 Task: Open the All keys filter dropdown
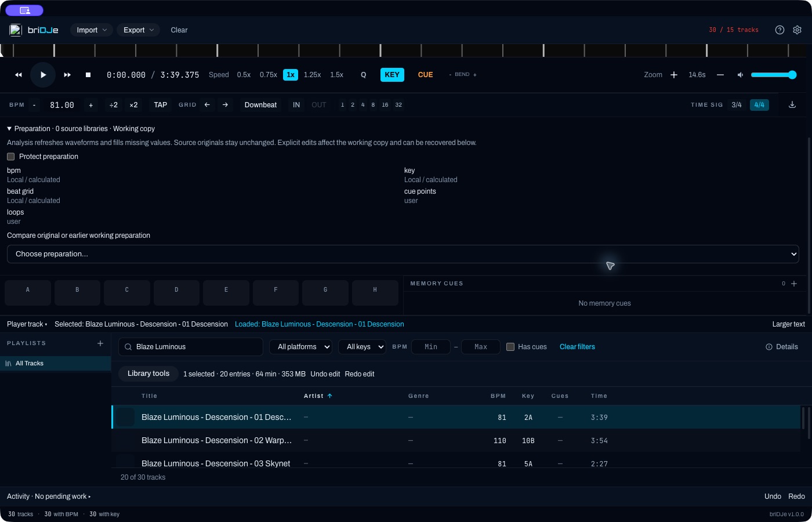362,347
